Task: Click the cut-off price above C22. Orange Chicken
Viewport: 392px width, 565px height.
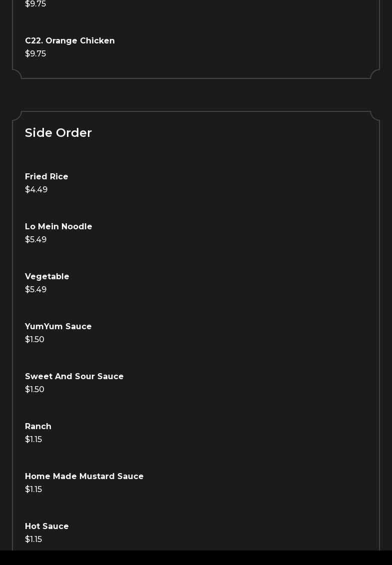Action: pos(35,4)
